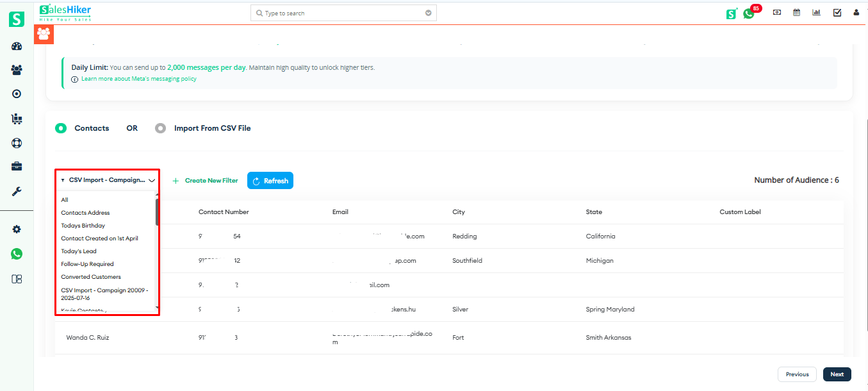This screenshot has height=391, width=868.
Task: Select the Contacts group icon in sidebar
Action: (16, 69)
